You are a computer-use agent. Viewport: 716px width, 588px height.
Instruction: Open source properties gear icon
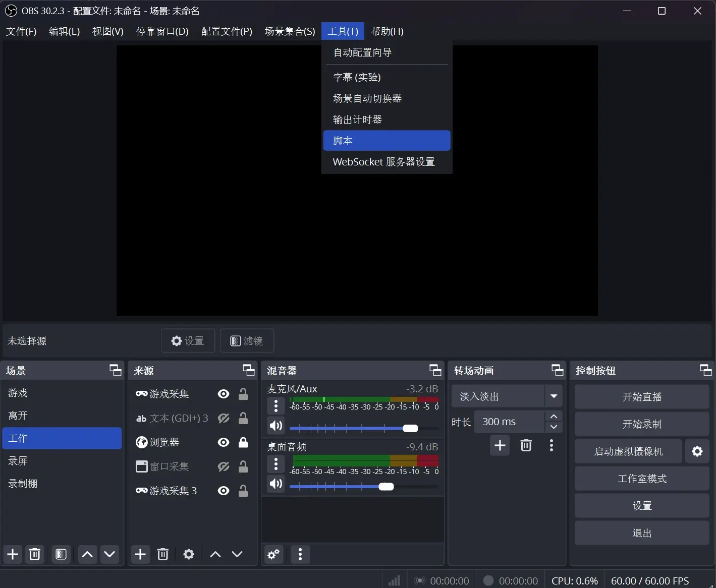pyautogui.click(x=189, y=555)
